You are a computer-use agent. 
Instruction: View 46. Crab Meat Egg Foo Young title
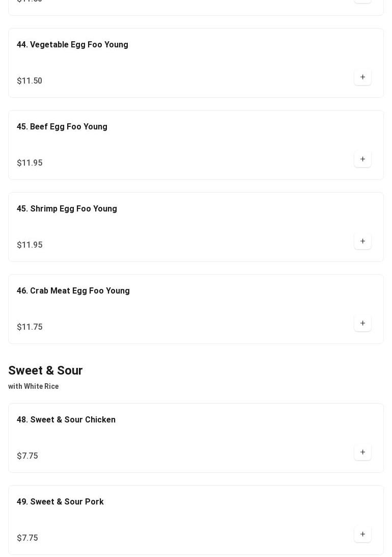pyautogui.click(x=73, y=291)
